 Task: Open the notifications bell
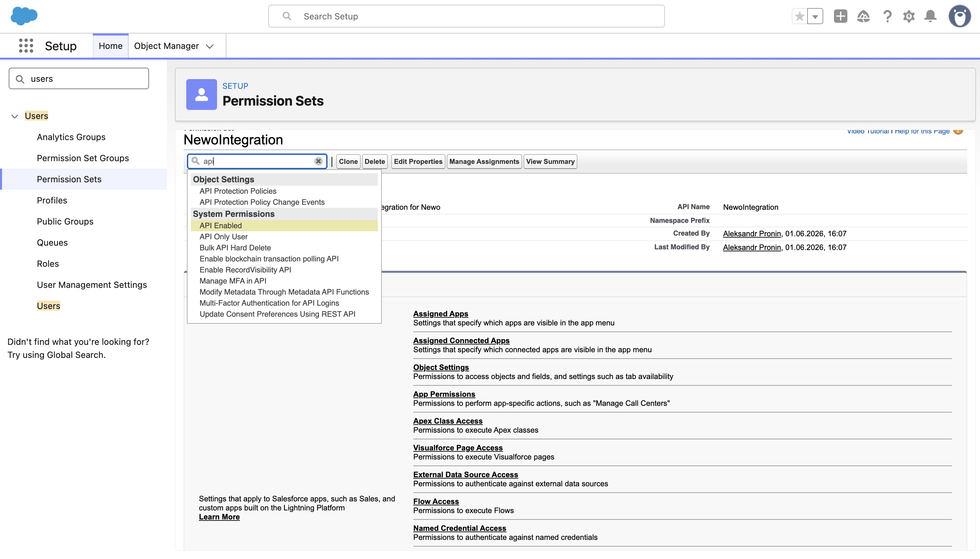[930, 16]
